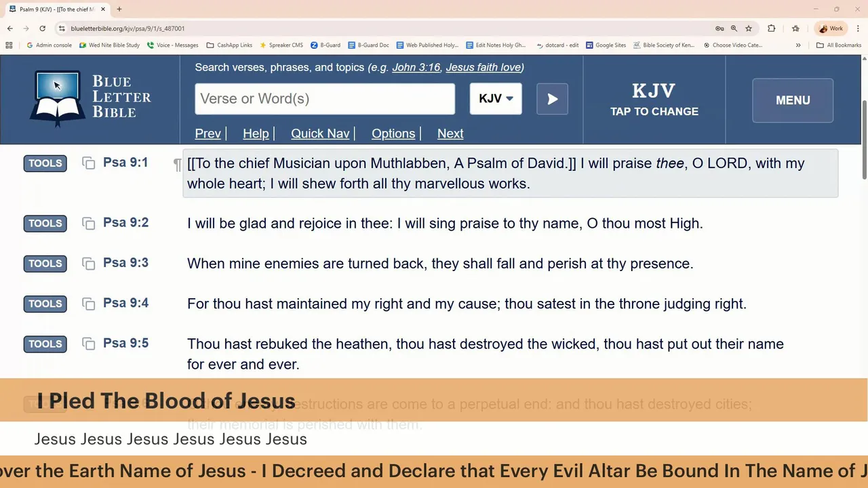Open the Work profile button
868x488 pixels.
tap(831, 28)
